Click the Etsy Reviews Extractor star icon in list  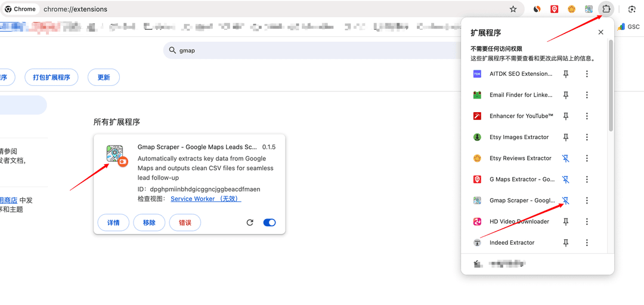(477, 158)
